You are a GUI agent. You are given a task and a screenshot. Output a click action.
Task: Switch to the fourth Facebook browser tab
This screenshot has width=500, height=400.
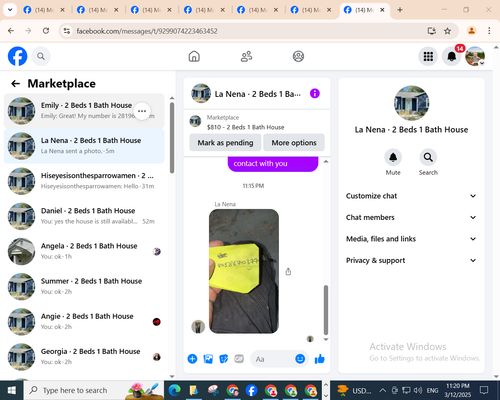click(204, 10)
